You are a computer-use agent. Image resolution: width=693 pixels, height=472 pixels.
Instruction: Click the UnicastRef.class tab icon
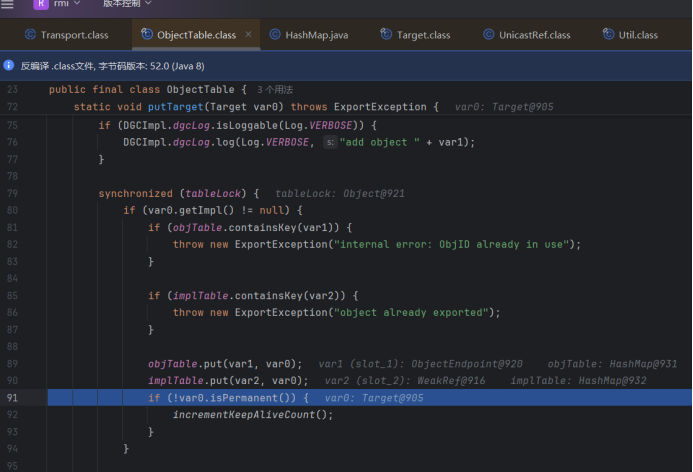click(x=488, y=35)
